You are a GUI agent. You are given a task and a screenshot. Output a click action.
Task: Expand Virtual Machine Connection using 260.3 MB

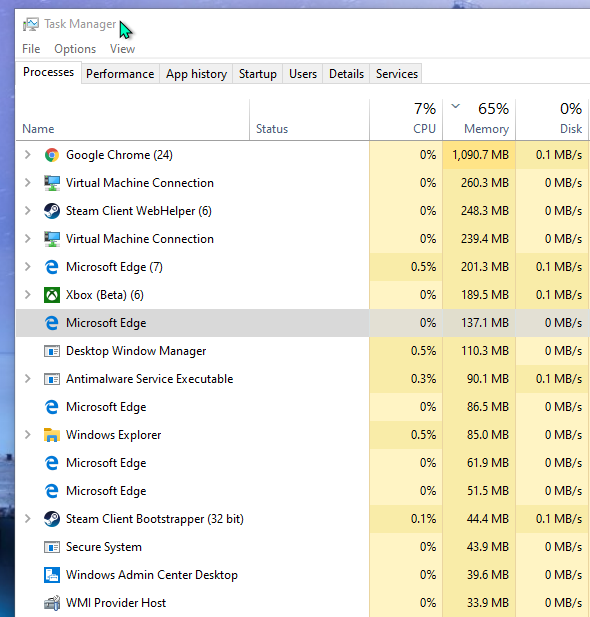point(28,183)
